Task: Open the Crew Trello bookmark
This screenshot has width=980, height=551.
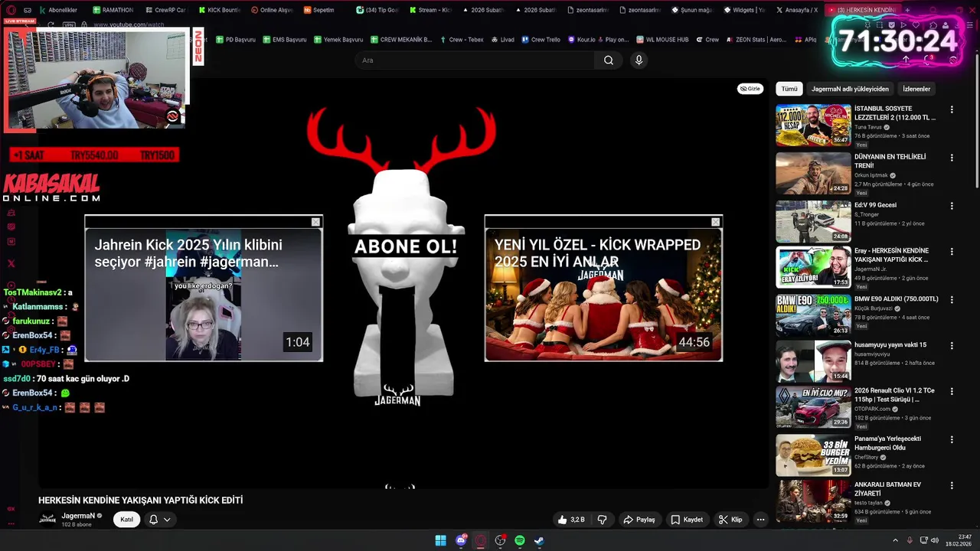Action: click(541, 39)
